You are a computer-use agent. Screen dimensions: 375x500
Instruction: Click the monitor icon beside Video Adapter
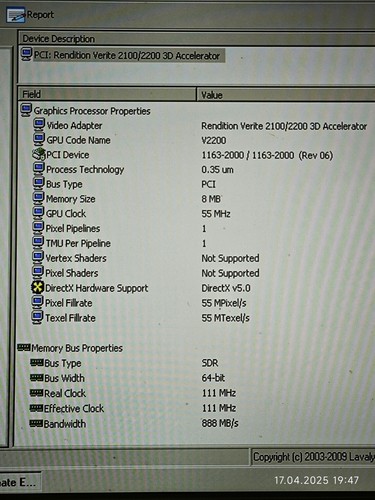tap(39, 125)
